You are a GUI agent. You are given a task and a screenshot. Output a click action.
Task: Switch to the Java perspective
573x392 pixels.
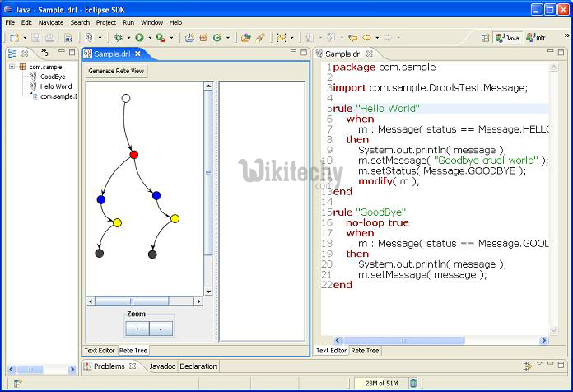508,38
